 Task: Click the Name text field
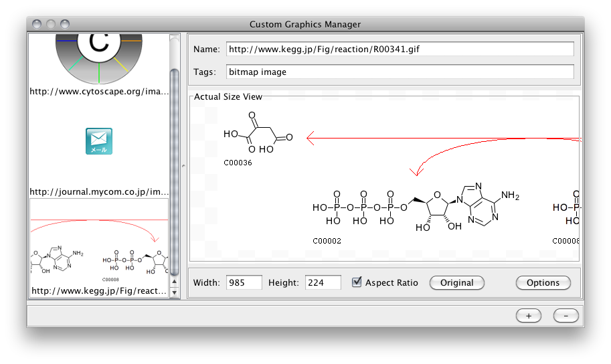(400, 50)
